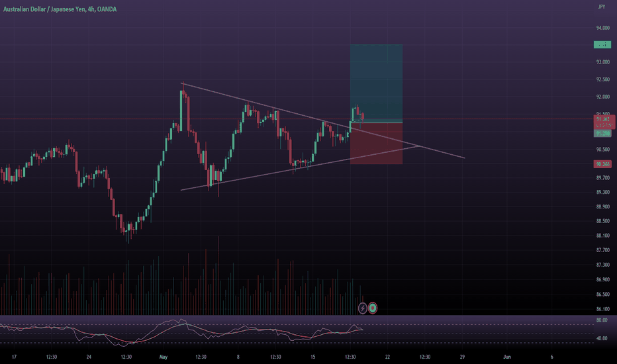This screenshot has height=364, width=617.
Task: Click the 17 date label on time axis
Action: click(14, 357)
